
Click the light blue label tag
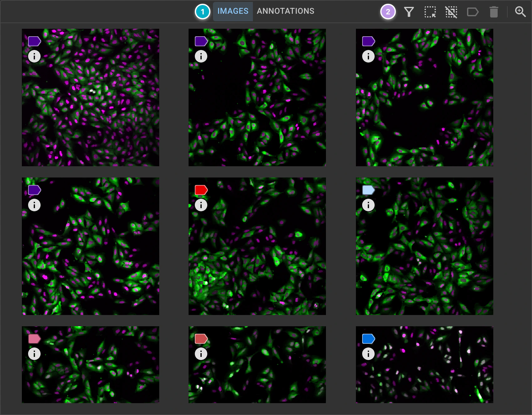[x=369, y=190]
